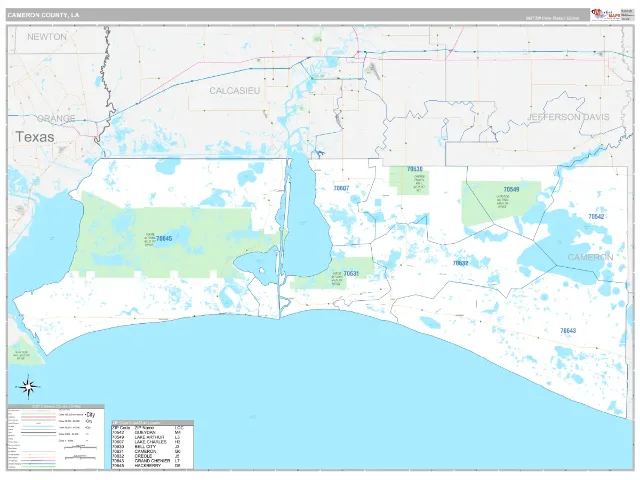Click the NEWTON county label

(47, 37)
